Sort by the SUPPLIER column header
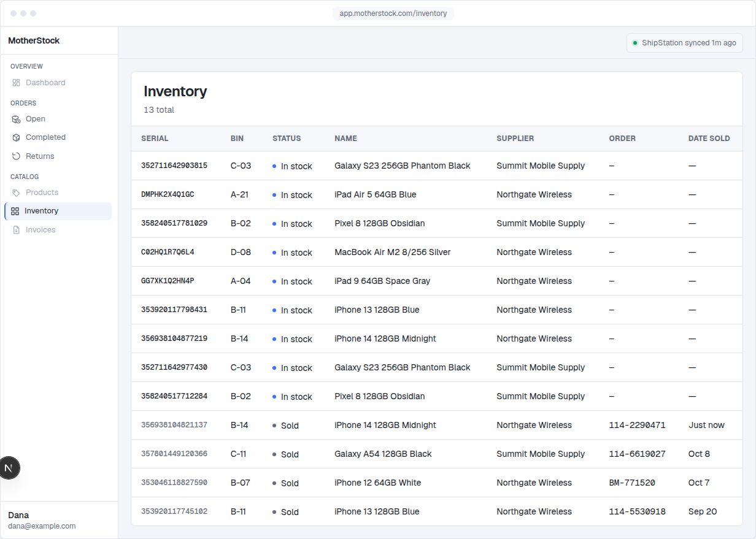The width and height of the screenshot is (756, 539). pos(515,139)
